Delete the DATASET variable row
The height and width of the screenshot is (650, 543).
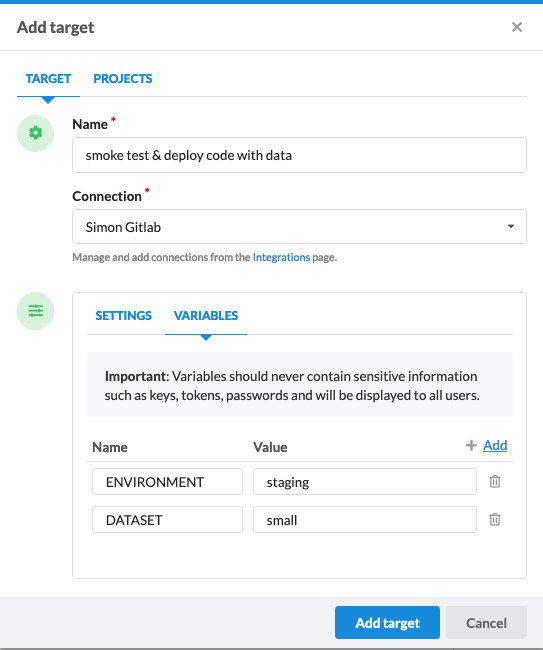(x=495, y=519)
